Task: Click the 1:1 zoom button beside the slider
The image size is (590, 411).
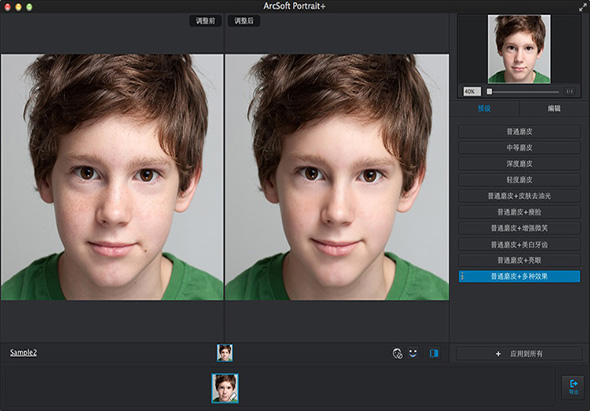Action: click(x=570, y=91)
